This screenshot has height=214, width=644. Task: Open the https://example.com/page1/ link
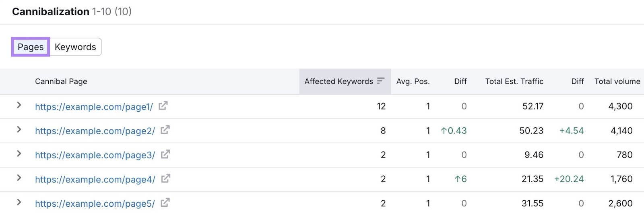94,107
